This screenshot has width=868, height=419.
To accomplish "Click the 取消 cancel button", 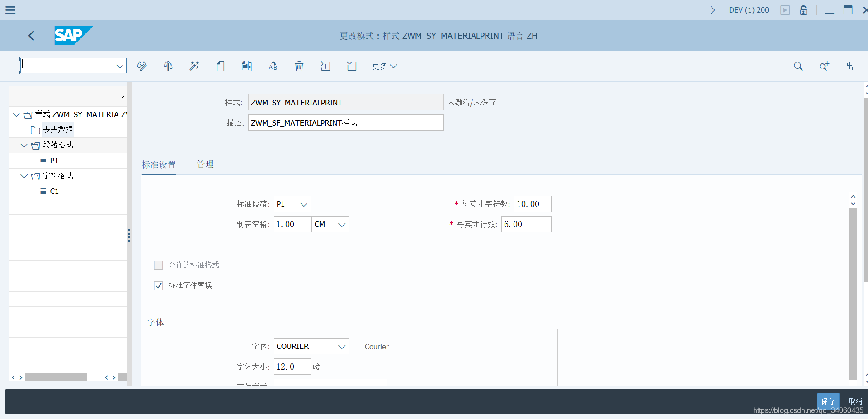I will (x=855, y=401).
